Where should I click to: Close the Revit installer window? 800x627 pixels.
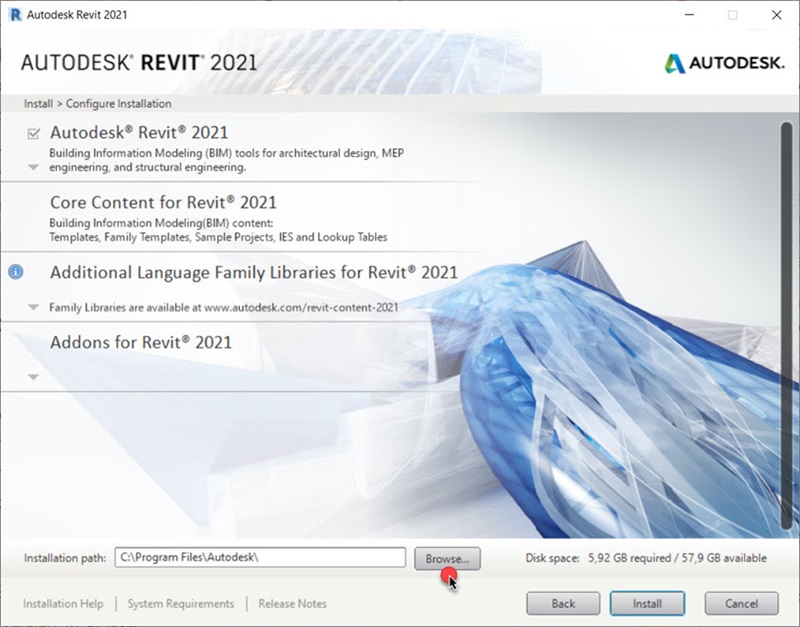coord(777,15)
